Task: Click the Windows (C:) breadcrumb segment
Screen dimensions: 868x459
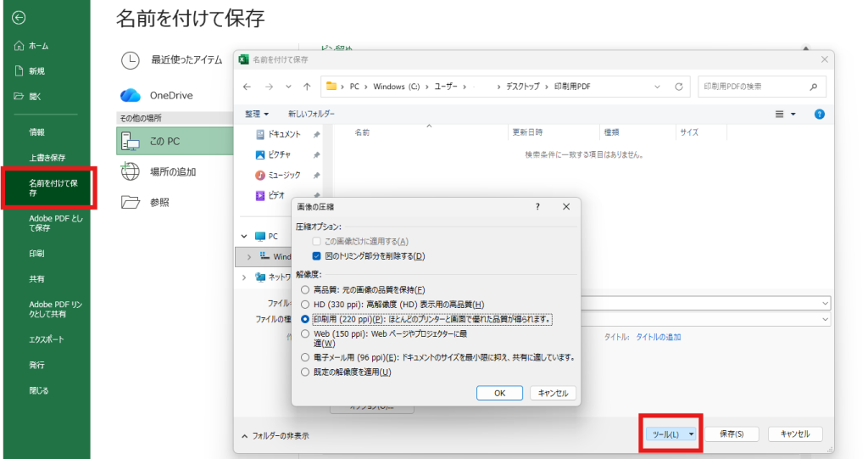Action: point(397,87)
